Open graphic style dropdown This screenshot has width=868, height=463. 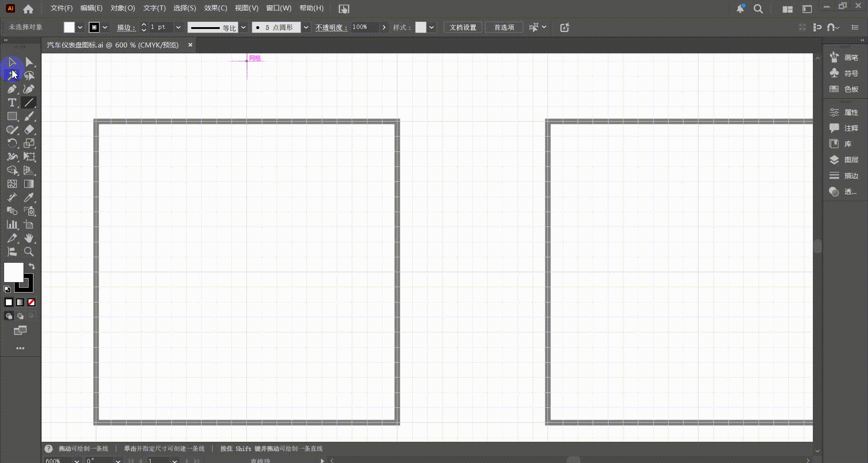432,28
